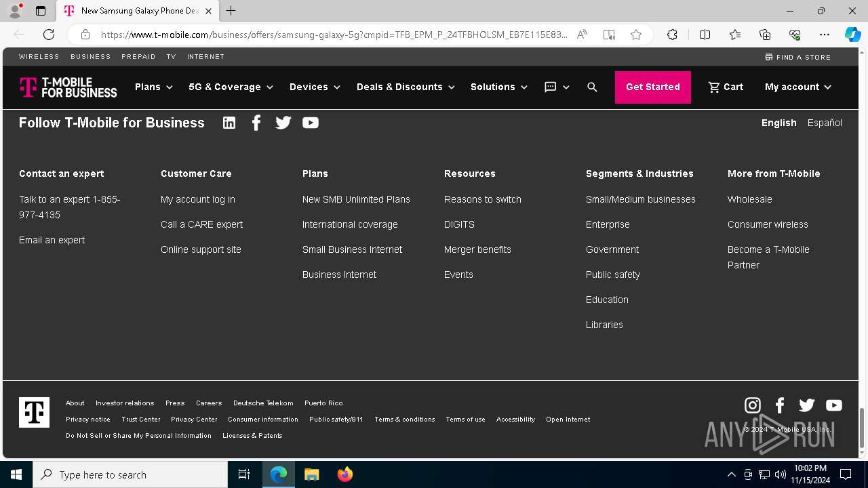Open Immersive reader icon in address bar

coord(609,35)
